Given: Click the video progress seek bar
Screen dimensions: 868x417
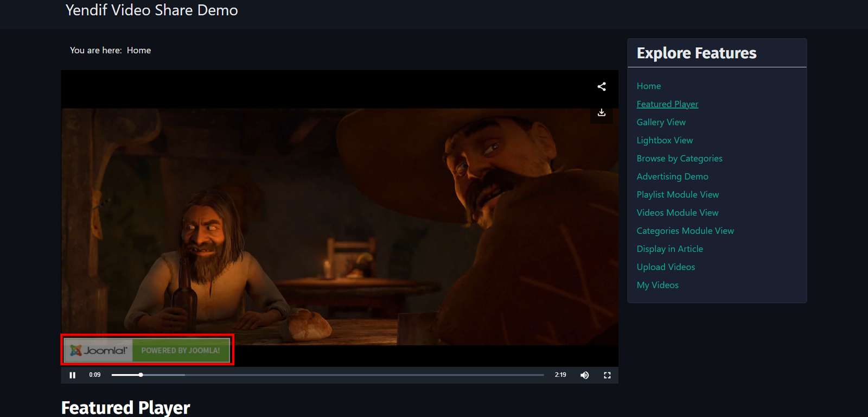Looking at the screenshot, I should point(328,375).
